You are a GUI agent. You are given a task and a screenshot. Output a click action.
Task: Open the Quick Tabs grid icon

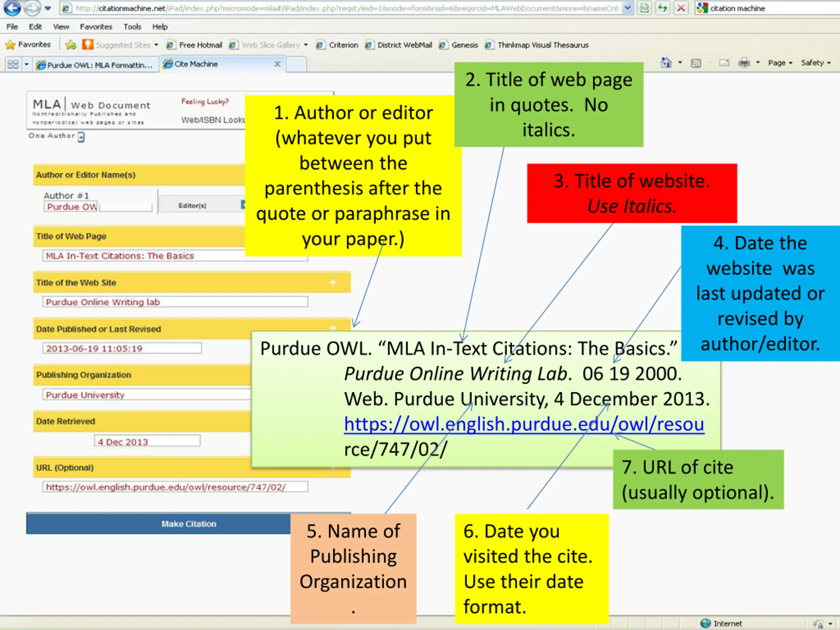(x=13, y=64)
